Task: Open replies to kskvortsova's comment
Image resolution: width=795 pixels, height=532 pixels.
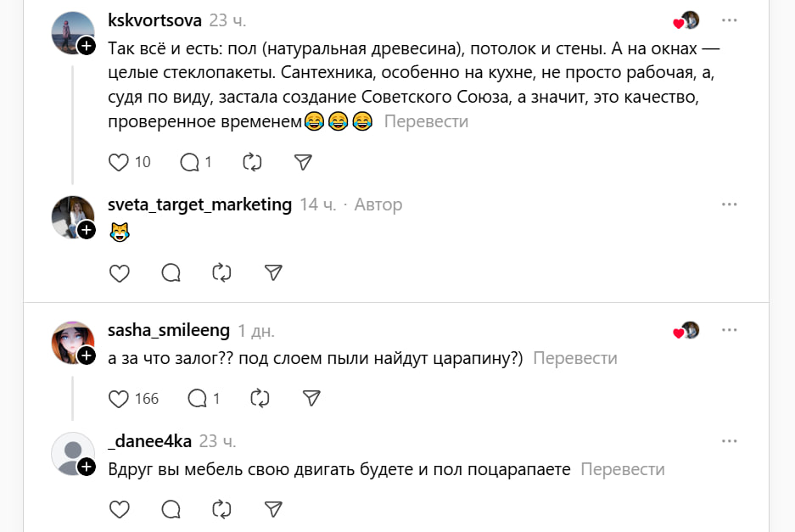Action: (x=190, y=162)
